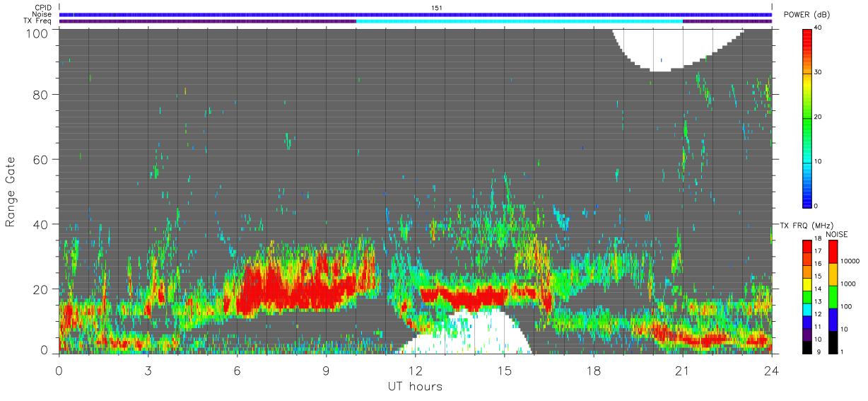This screenshot has height=401, width=868.
Task: Click the x-axis tick label '3'
Action: [x=148, y=370]
